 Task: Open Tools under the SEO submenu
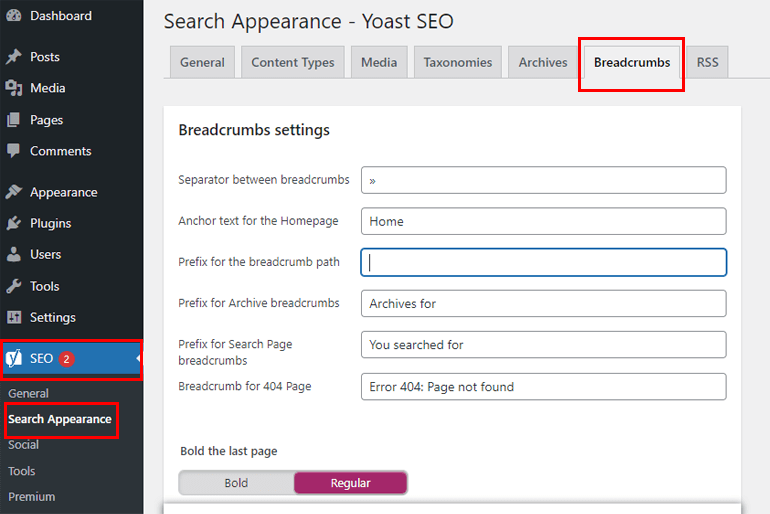(x=22, y=471)
